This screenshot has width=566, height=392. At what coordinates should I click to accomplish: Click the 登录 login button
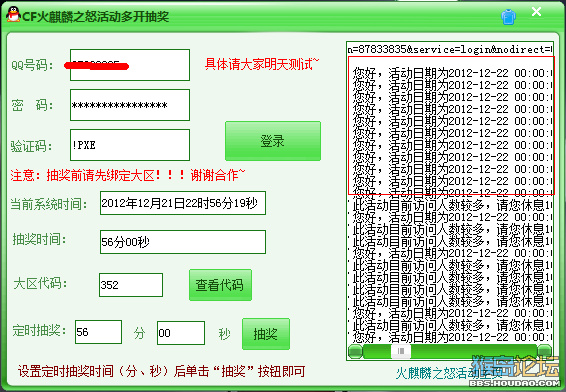click(x=273, y=141)
